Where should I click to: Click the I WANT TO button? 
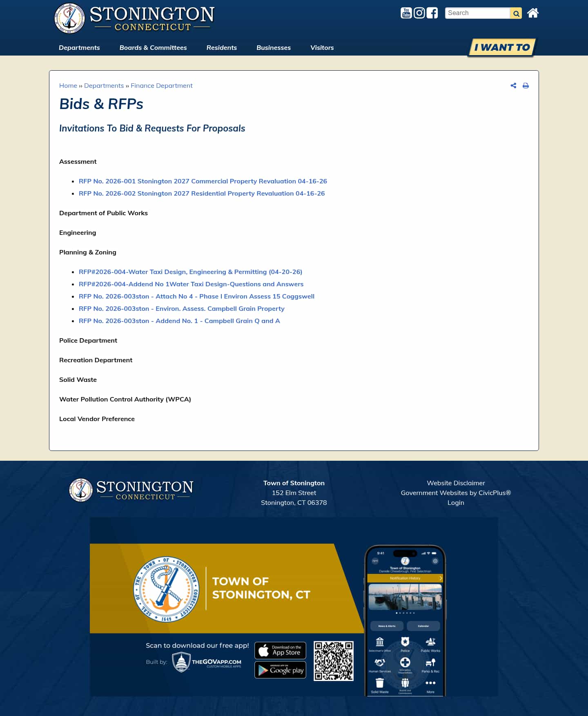pos(502,47)
